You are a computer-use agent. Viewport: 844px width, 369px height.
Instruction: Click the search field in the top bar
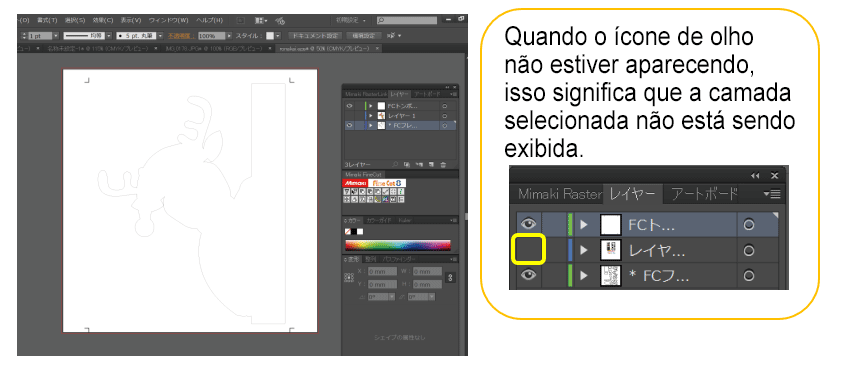408,20
